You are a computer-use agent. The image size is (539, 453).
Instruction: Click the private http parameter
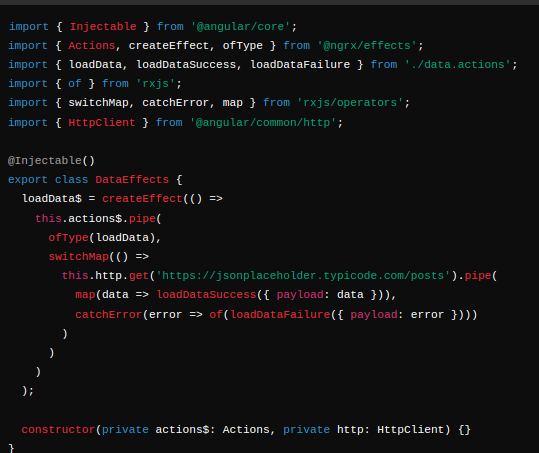pos(323,430)
